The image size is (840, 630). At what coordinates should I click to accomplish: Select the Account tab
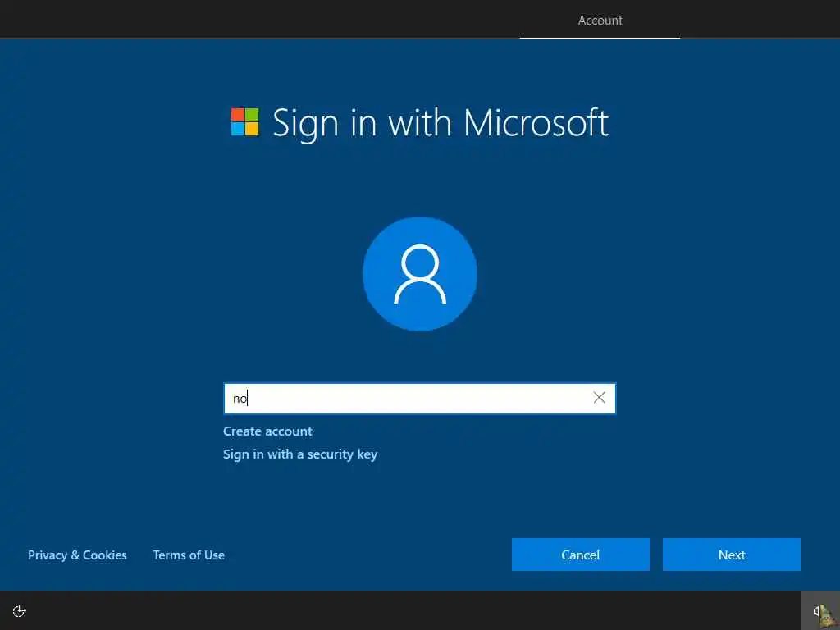600,21
